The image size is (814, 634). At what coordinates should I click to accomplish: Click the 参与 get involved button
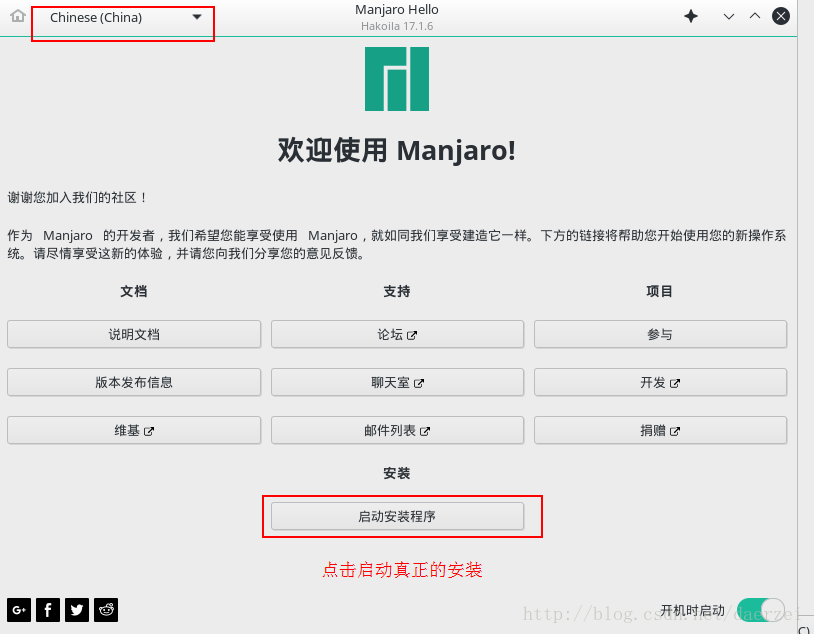click(660, 334)
